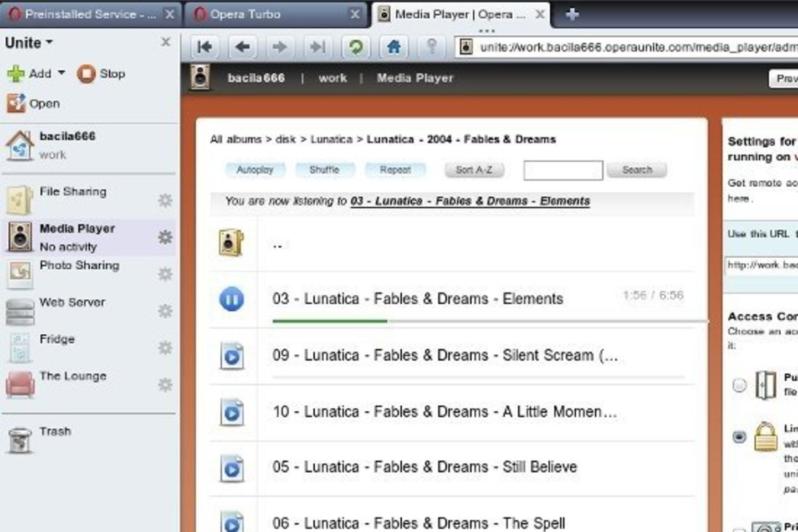Pause the playing track Elements
This screenshot has width=798, height=532.
(x=232, y=299)
